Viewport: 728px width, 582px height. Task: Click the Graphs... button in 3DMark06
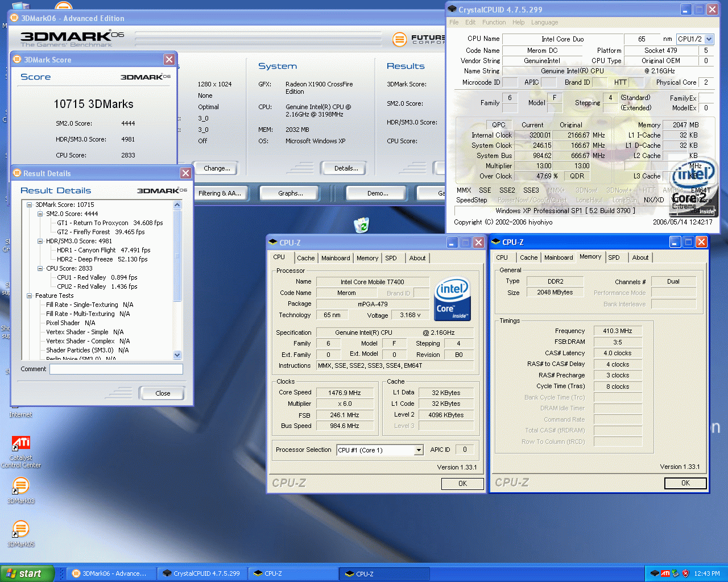tap(290, 193)
